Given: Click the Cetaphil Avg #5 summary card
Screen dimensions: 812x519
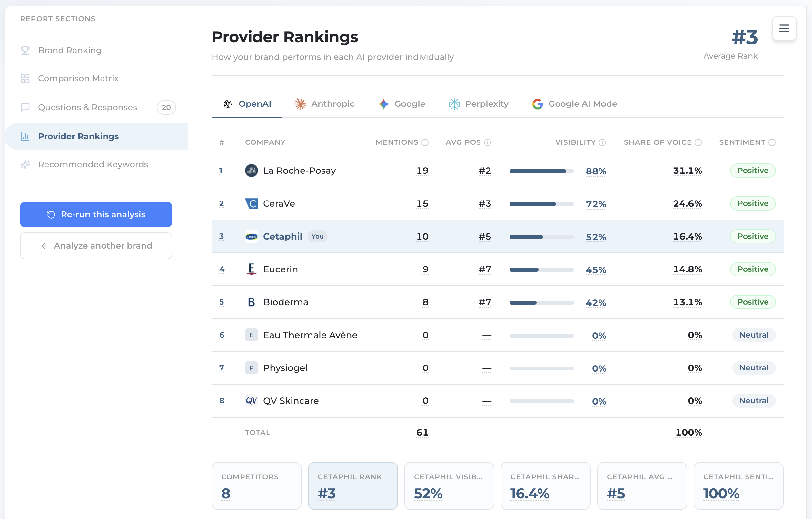Looking at the screenshot, I should coord(642,486).
